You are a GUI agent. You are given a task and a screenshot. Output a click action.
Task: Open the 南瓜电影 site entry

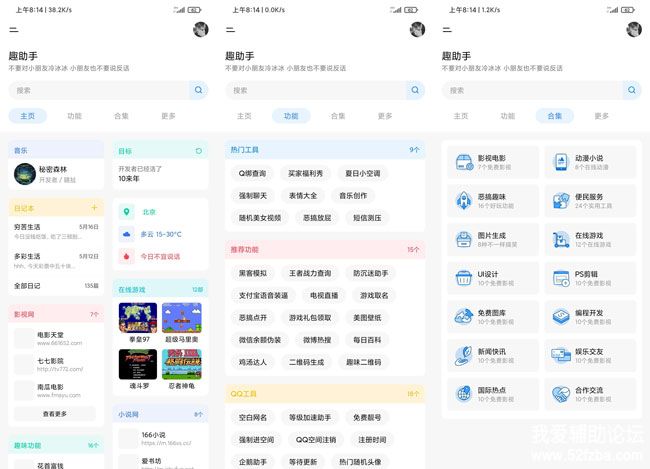point(56,390)
